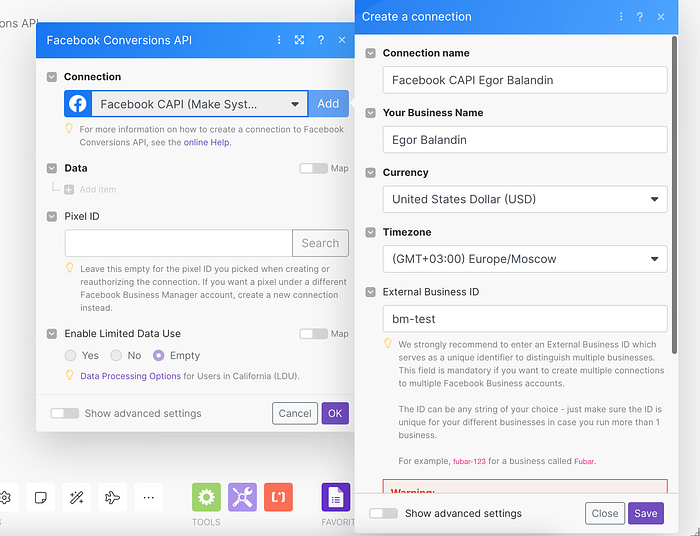Open the purple Tools wrench icon
The image size is (700, 536).
click(x=242, y=497)
